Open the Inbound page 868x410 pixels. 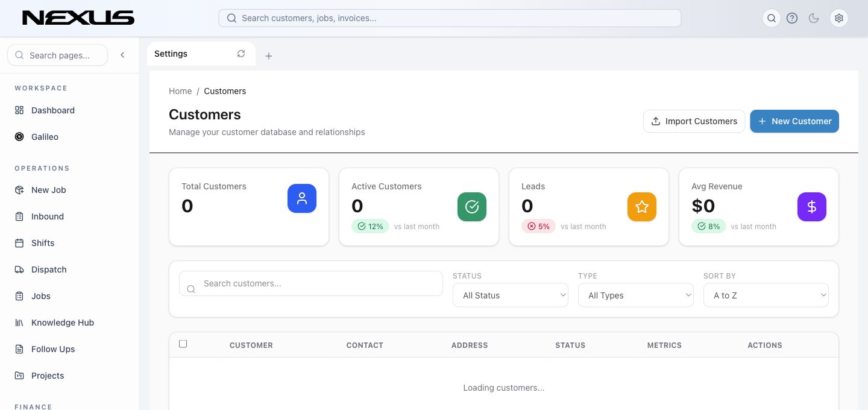point(69,216)
